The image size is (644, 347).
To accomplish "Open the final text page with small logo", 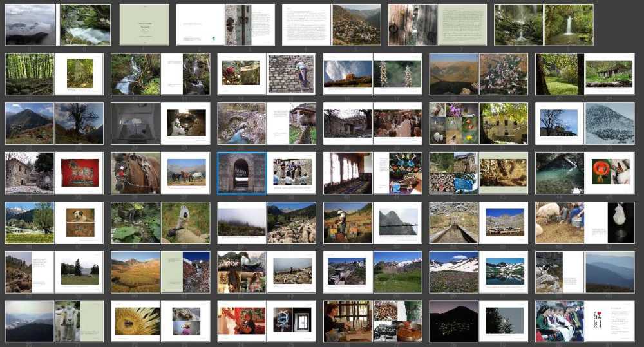I will (609, 321).
